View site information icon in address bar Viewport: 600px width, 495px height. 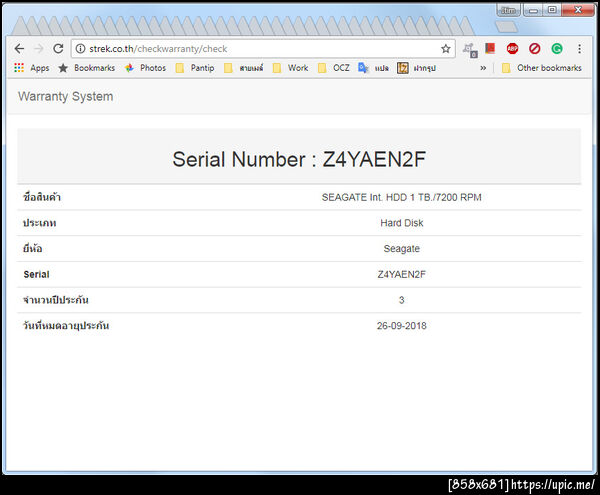80,49
